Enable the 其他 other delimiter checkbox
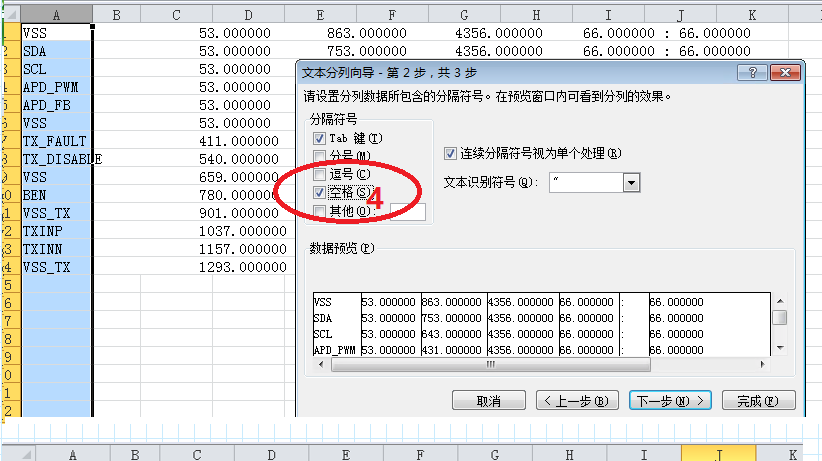 coord(319,211)
